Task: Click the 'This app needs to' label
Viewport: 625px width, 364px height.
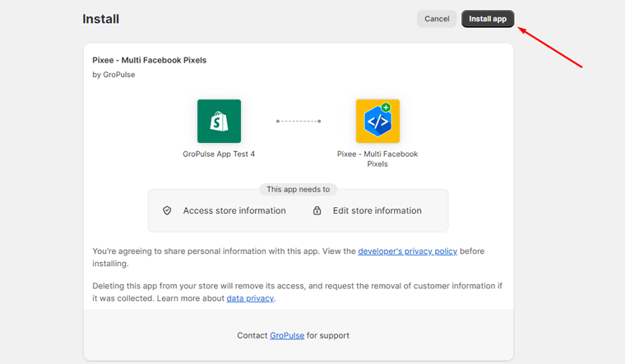Action: click(299, 189)
